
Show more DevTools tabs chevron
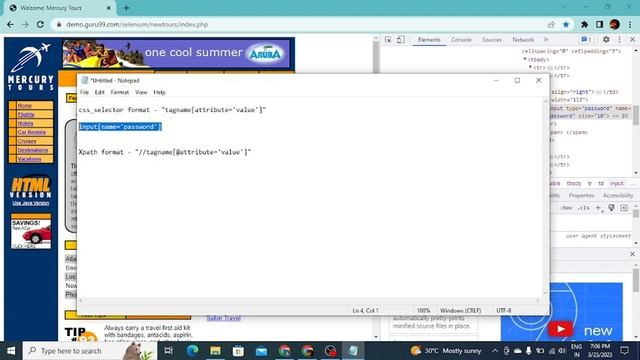546,40
